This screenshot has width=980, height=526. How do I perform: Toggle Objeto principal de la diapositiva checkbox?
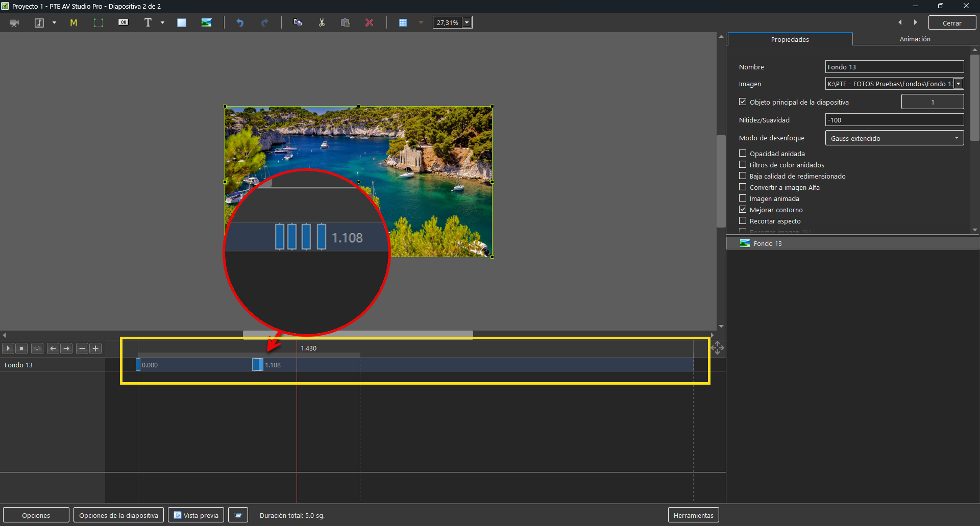coord(743,102)
